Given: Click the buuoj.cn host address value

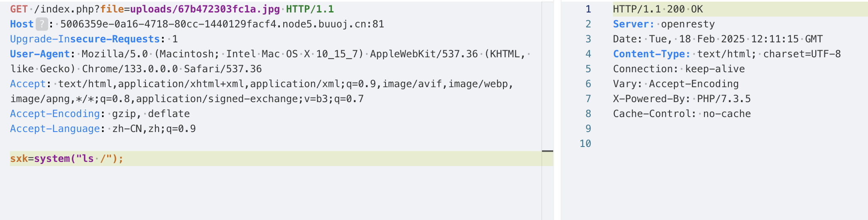Looking at the screenshot, I should coord(222,24).
